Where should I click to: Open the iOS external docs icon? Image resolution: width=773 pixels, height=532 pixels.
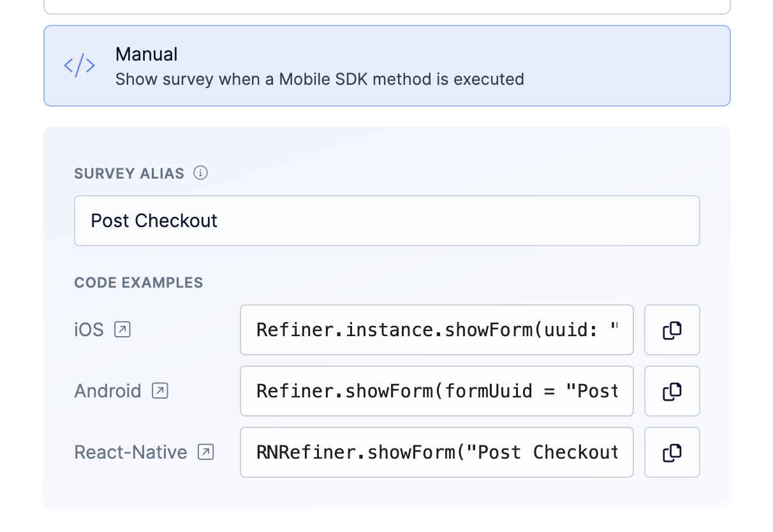point(122,330)
